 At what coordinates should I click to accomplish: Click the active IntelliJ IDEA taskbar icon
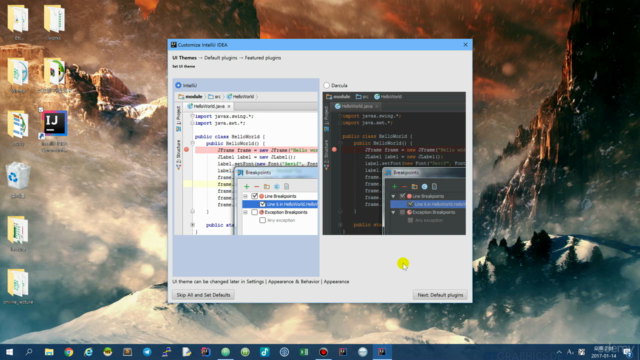pyautogui.click(x=382, y=352)
